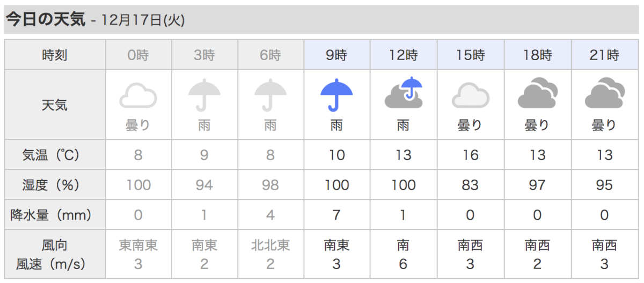This screenshot has height=283, width=644.
Task: Click the 今日の天気 heading
Action: pyautogui.click(x=45, y=20)
